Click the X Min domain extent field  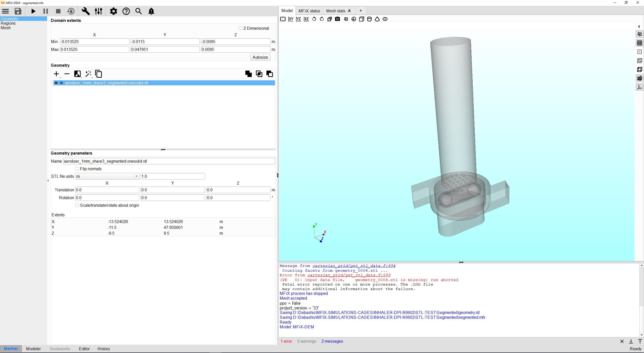click(94, 42)
